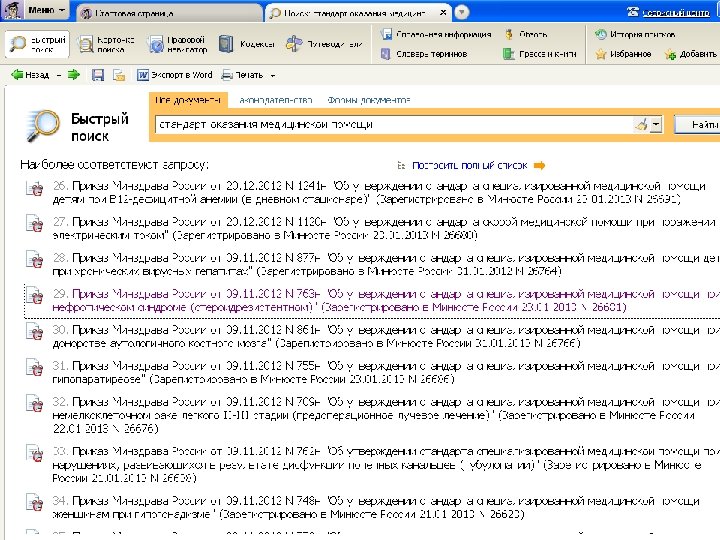Click the application logo beside Меню

12,10
